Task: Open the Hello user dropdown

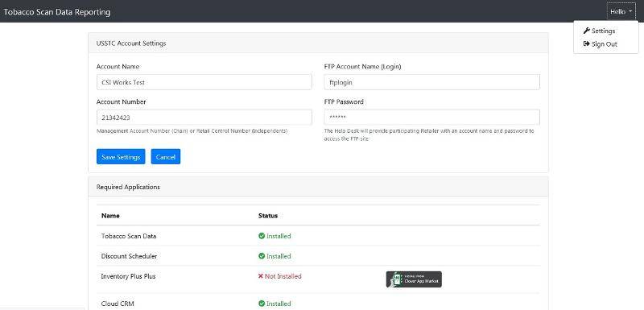Action: 621,12
